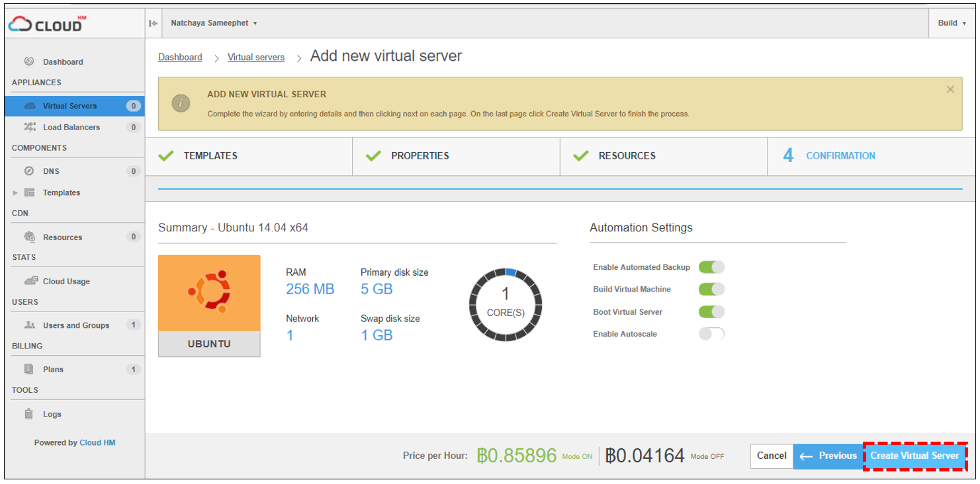
Task: Click the Summary - Ubuntu 14.04 x64 heading
Action: point(233,227)
